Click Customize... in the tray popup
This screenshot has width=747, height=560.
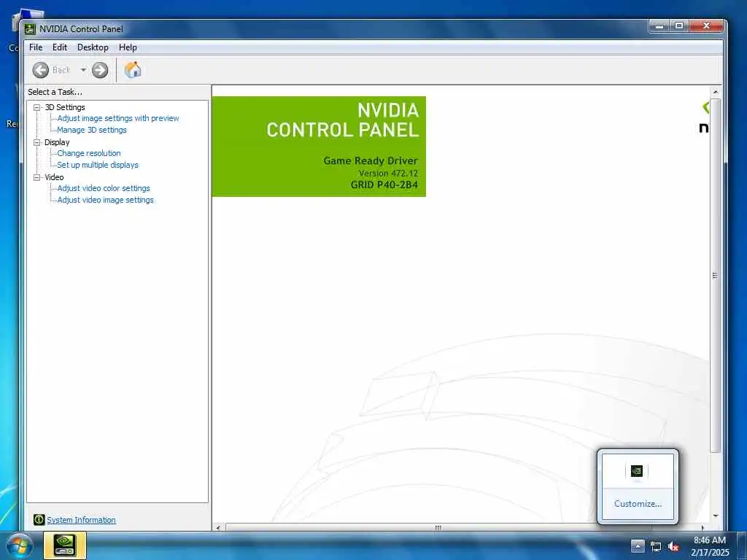coord(638,504)
